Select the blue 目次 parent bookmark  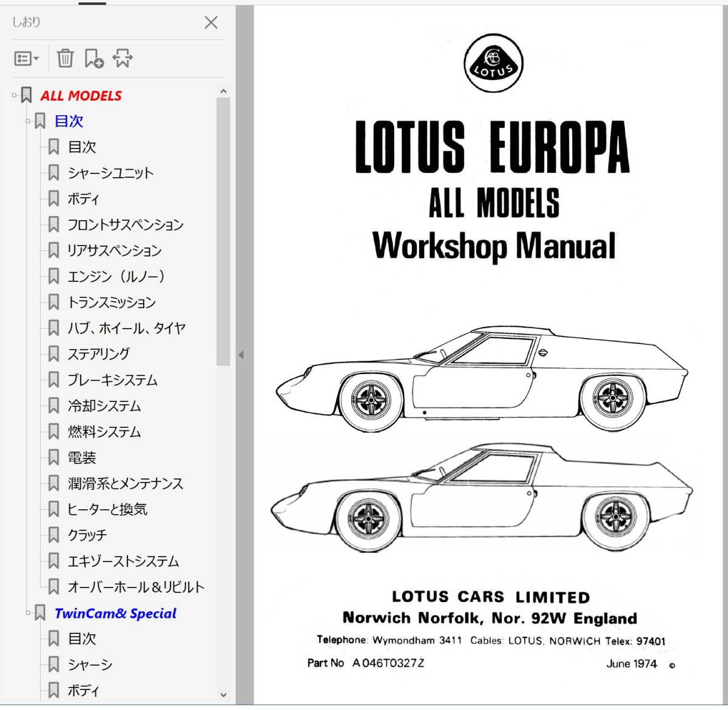point(69,121)
